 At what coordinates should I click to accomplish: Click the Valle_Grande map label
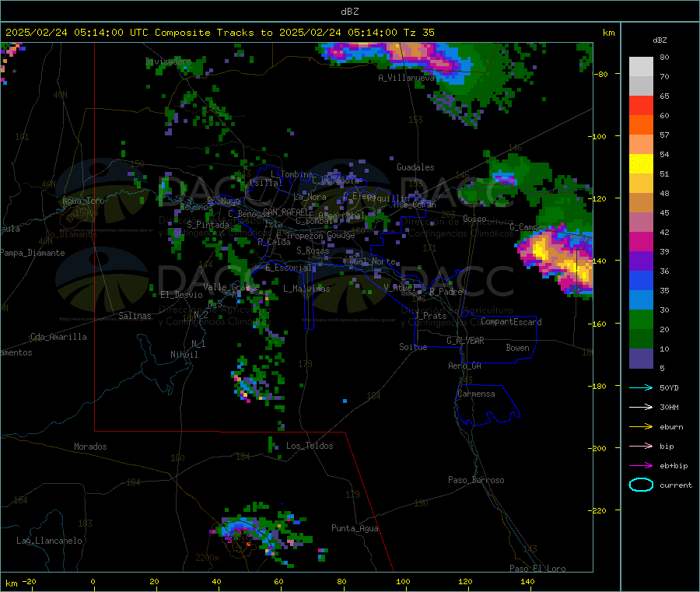click(x=231, y=287)
